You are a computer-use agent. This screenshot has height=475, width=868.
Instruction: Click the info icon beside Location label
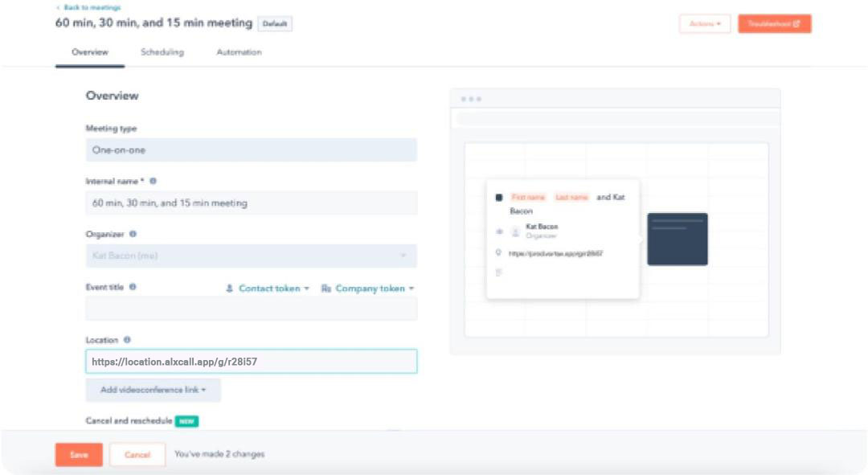(x=127, y=340)
